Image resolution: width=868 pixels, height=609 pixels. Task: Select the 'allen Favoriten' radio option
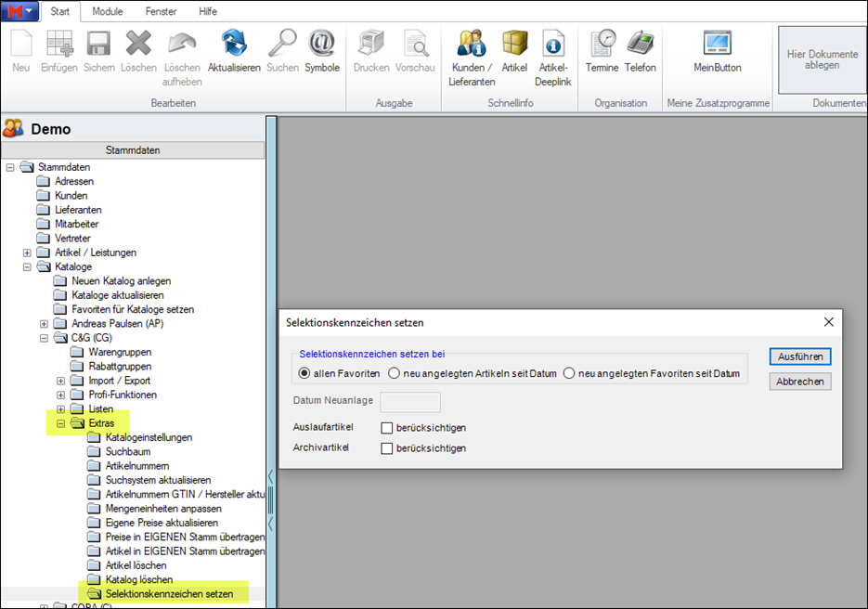point(304,373)
